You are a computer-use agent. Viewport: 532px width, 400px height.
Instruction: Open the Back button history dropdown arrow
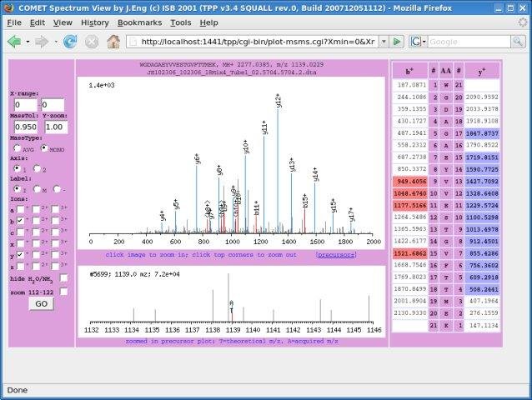pos(27,41)
